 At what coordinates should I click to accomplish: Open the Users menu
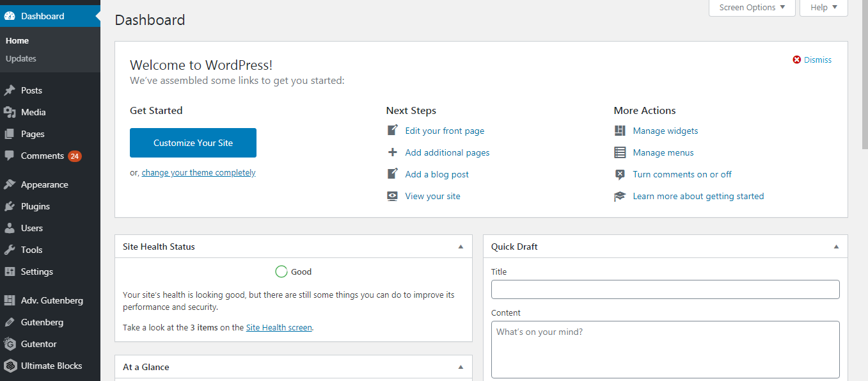click(50, 228)
